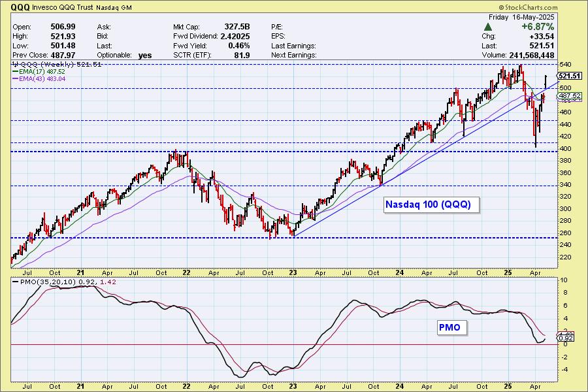Click the 'QQQ (Weekly)' price legend entry
588x392 pixels.
click(x=56, y=64)
